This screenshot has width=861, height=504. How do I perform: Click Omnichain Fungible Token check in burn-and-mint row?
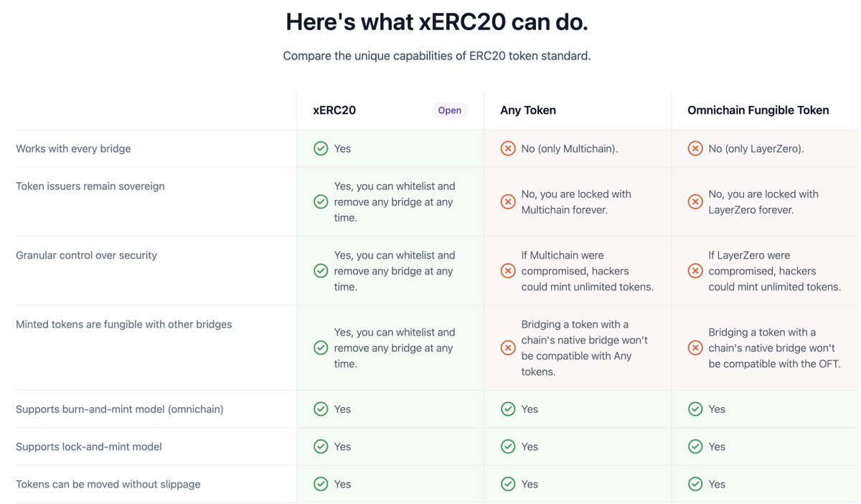[695, 409]
